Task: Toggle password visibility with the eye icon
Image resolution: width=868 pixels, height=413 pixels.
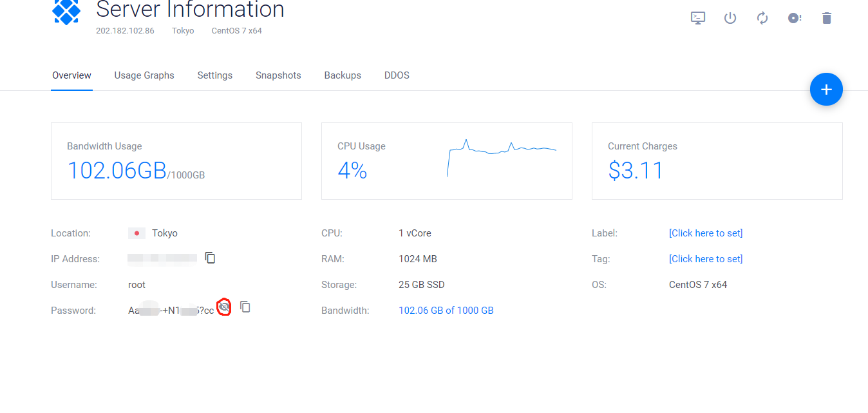Action: pos(223,307)
